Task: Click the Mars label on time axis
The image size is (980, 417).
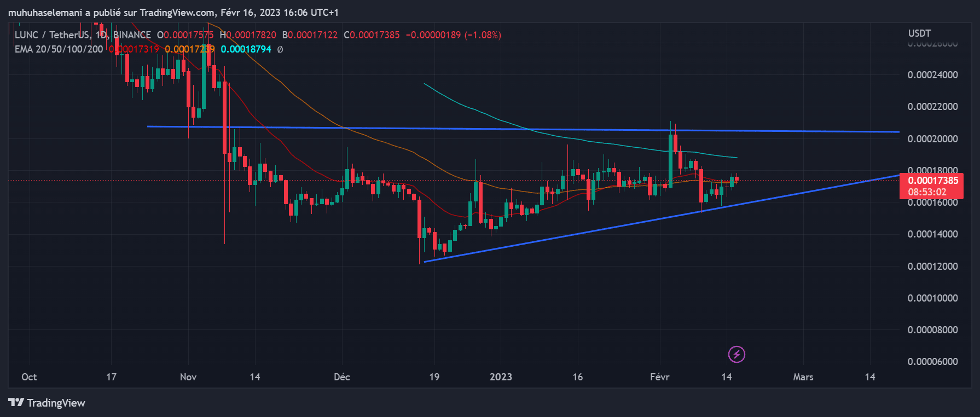Action: [x=803, y=377]
